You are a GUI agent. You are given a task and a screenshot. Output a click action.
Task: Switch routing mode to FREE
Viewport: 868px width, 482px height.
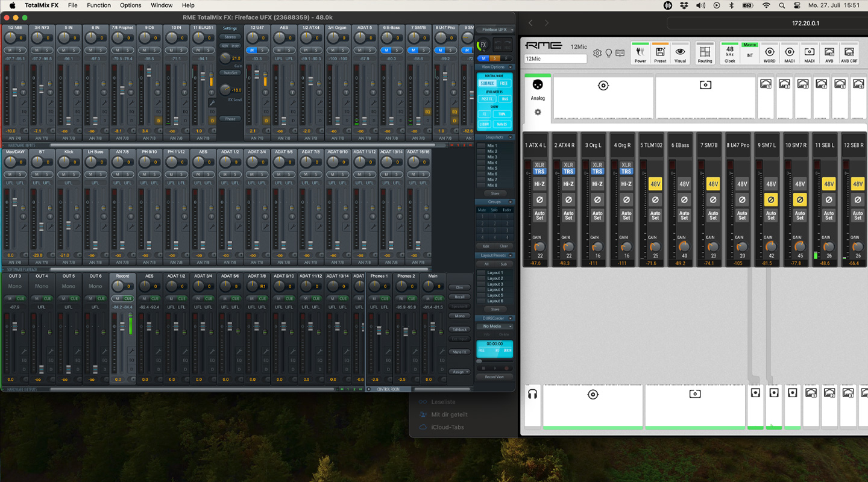[503, 83]
